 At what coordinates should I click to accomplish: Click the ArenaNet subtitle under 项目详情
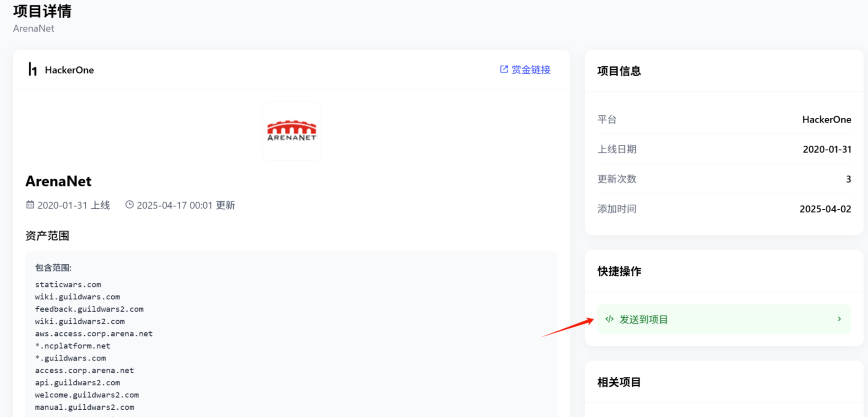pos(33,28)
